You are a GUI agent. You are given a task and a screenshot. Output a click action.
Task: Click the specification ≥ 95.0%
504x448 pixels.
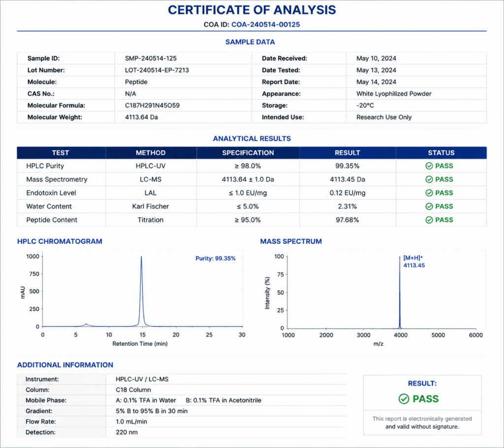(x=248, y=220)
